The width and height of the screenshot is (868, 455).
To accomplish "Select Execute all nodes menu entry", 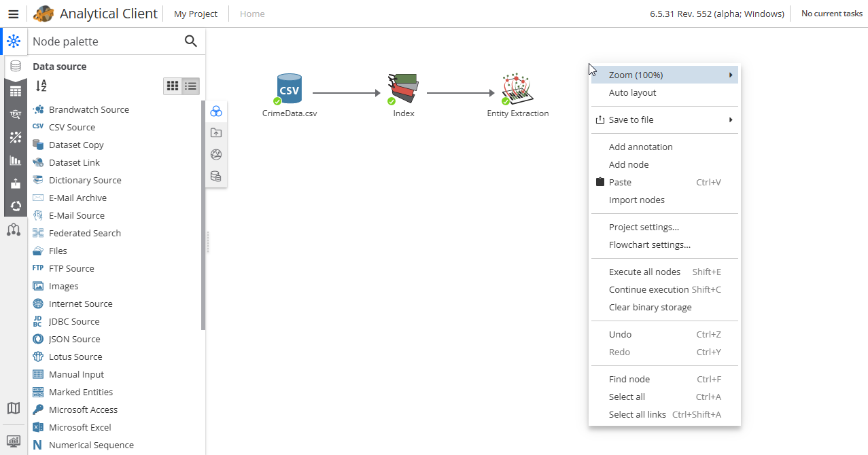I will coord(644,272).
